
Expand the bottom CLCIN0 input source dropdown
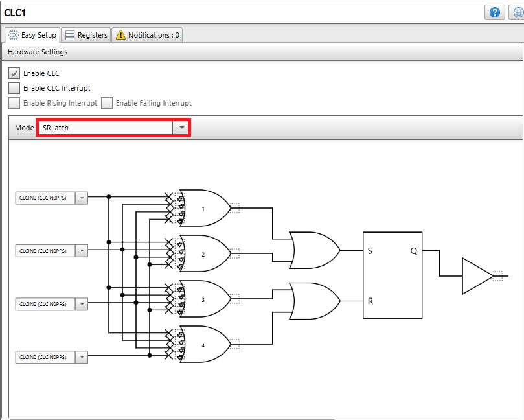(x=82, y=357)
